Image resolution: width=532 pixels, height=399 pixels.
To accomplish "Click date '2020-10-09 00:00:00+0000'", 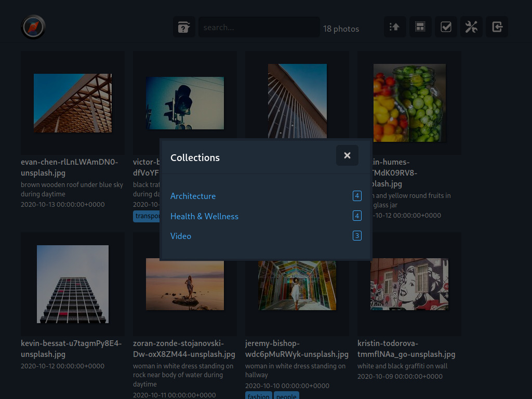I will (400, 377).
